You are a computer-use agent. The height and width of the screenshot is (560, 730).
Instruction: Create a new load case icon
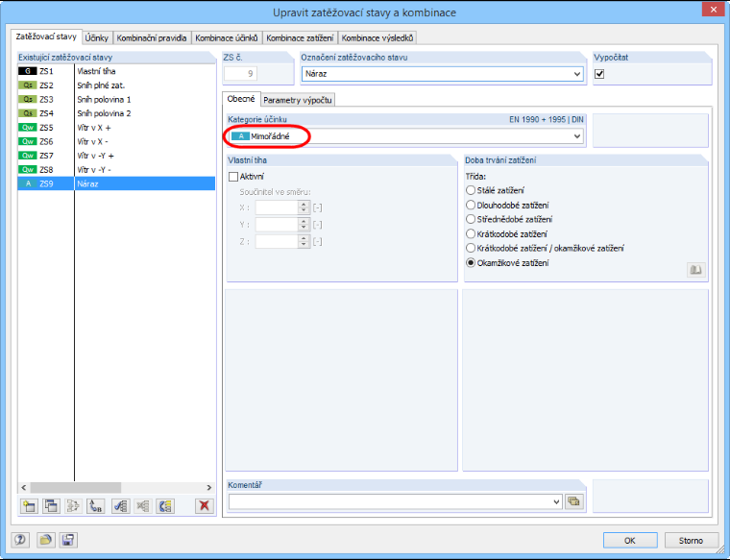[x=29, y=505]
